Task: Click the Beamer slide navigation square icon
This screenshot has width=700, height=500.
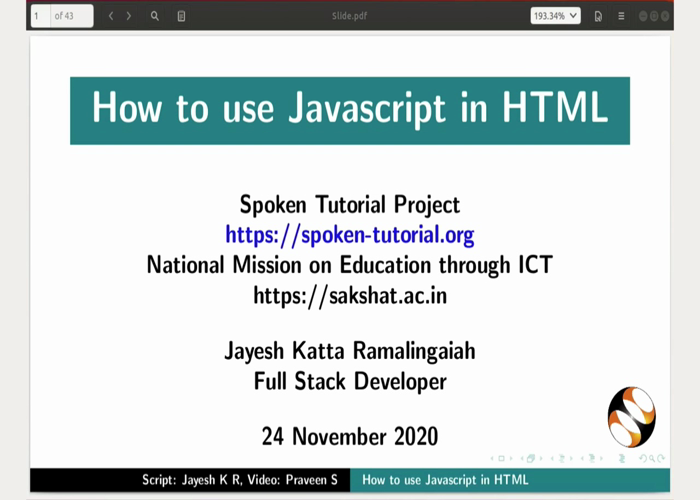Action: (502, 458)
